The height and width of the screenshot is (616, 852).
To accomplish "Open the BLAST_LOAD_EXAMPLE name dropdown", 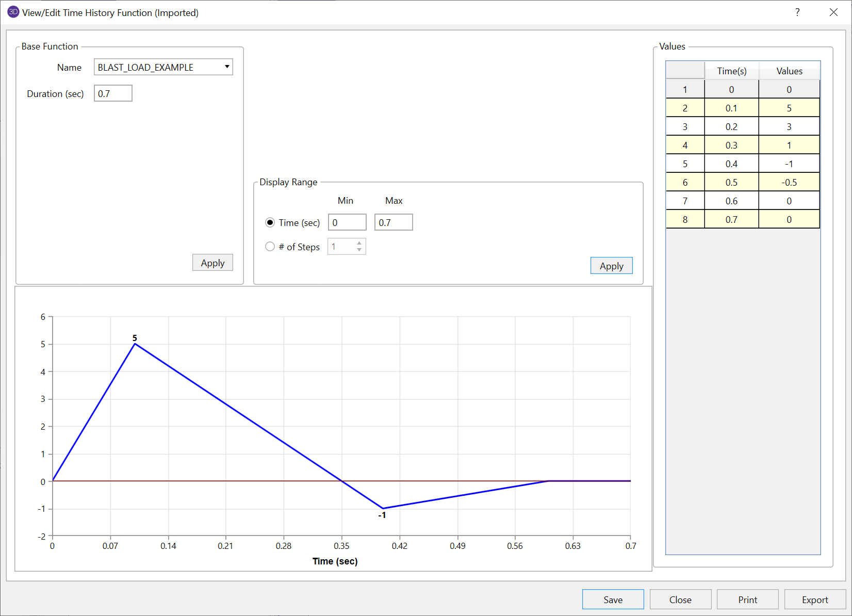I will point(226,67).
